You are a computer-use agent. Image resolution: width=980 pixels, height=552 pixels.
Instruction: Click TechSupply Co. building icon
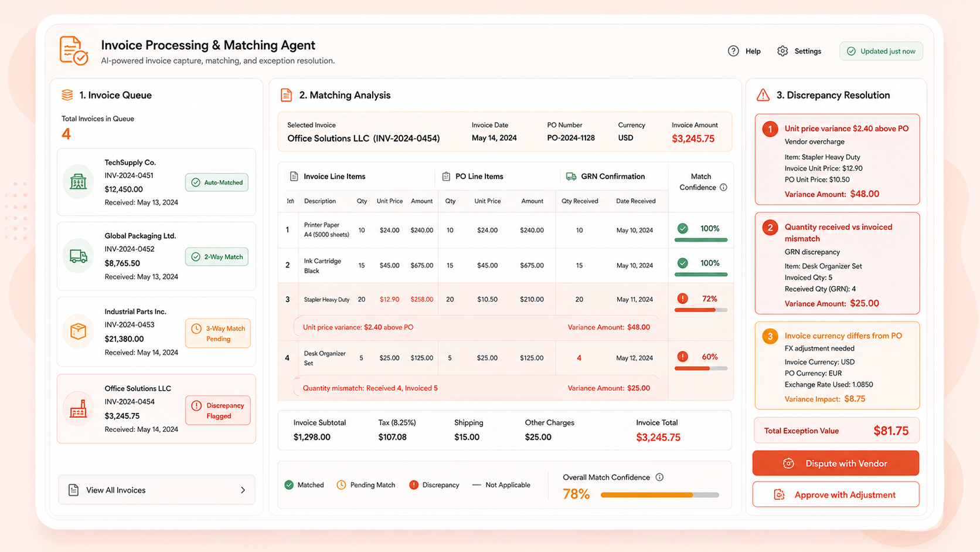tap(78, 182)
